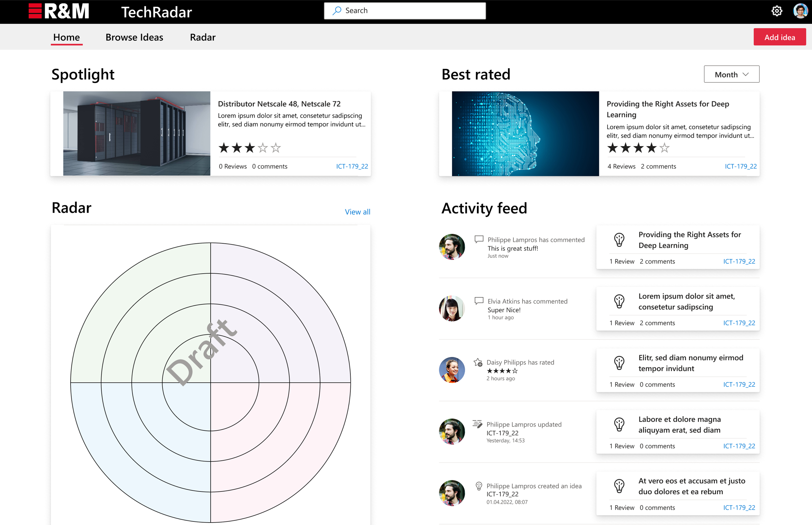Click the edit icon beside Philippe Lampros updated

(477, 424)
